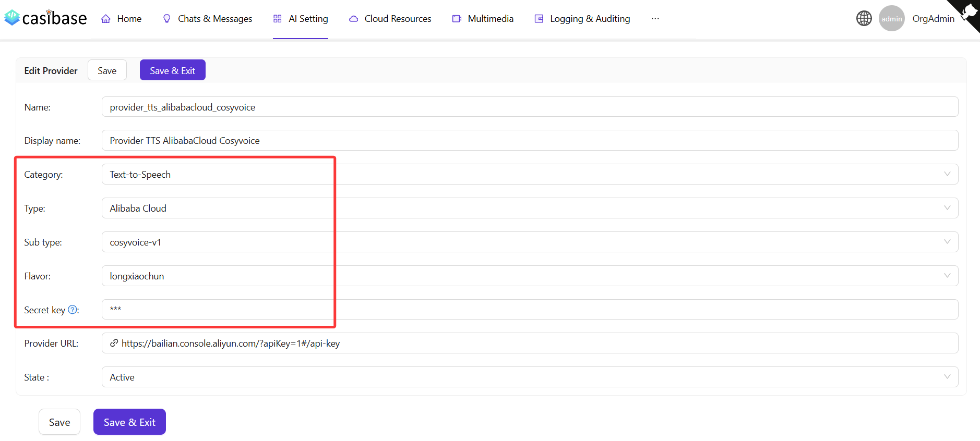Open Flavor select showing longxiaochun
The image size is (980, 441).
[530, 276]
